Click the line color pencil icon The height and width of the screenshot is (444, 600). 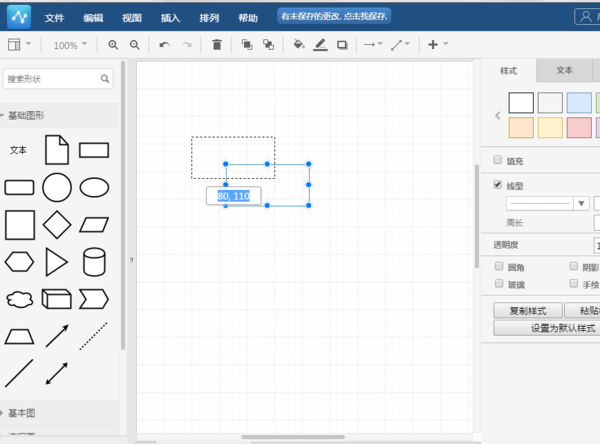pos(320,45)
